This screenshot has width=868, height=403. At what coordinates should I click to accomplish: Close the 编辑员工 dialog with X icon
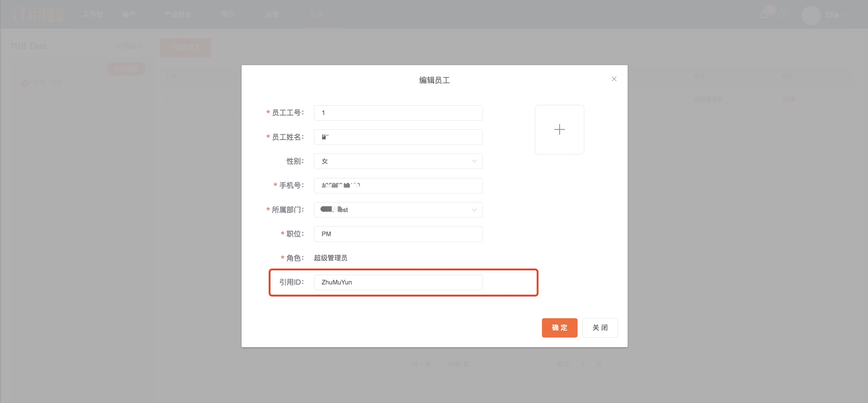click(614, 79)
